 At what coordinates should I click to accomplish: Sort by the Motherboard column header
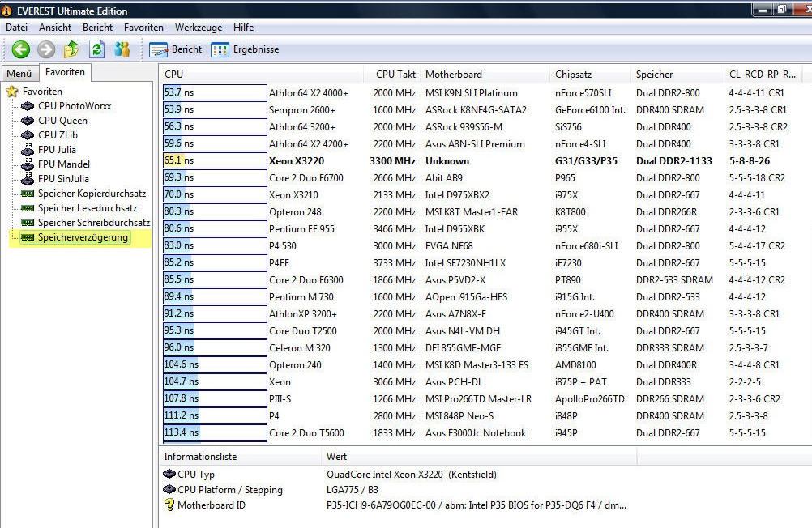(485, 74)
